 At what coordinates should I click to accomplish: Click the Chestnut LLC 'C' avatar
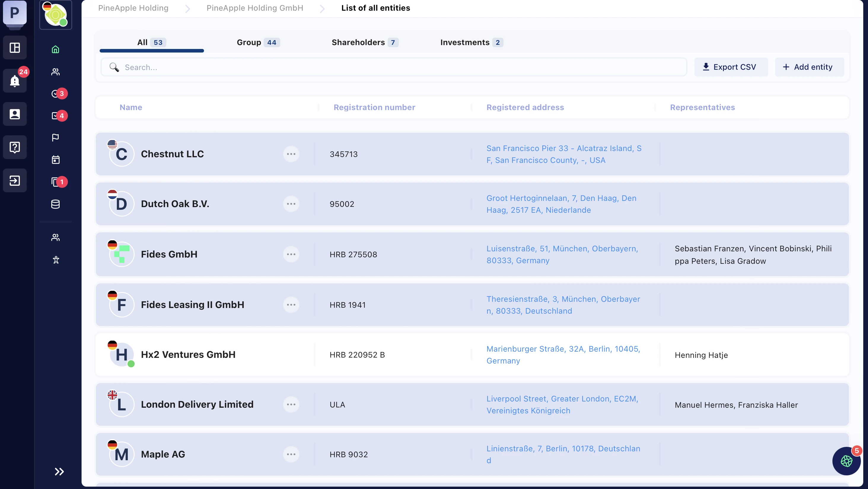point(122,154)
